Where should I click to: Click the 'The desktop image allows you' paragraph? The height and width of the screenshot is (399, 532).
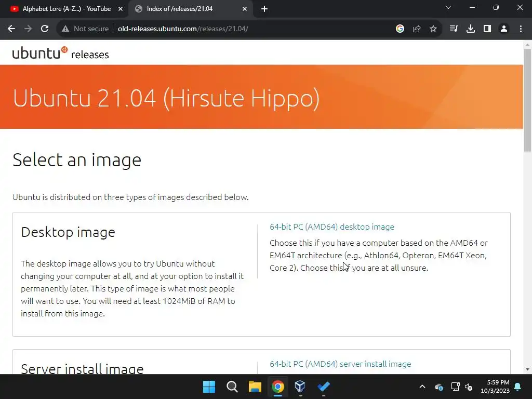tap(132, 288)
